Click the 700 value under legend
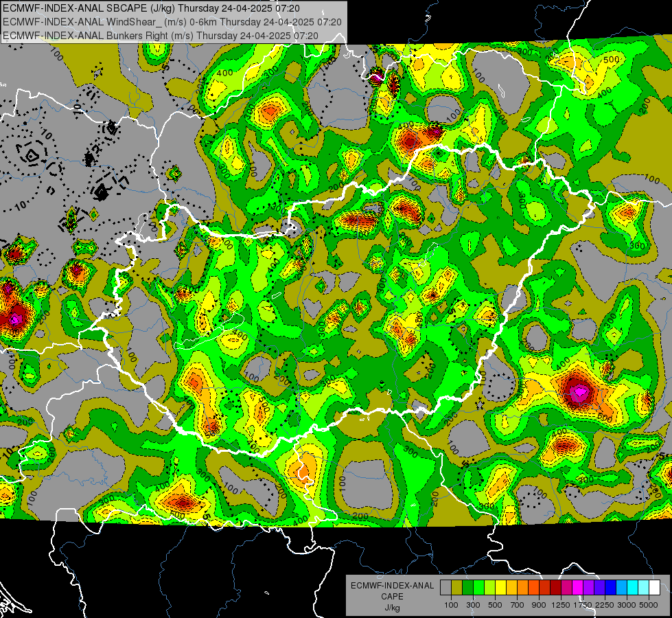672x618 pixels. point(518,605)
